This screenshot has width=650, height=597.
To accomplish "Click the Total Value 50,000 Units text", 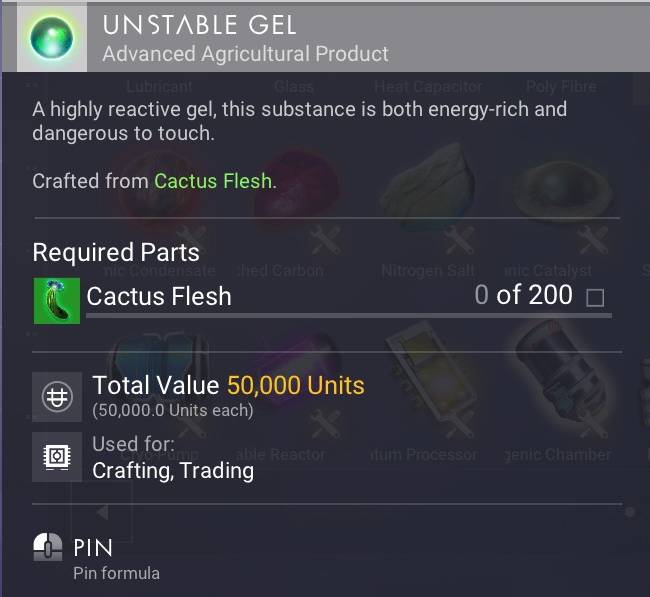I will pyautogui.click(x=228, y=385).
